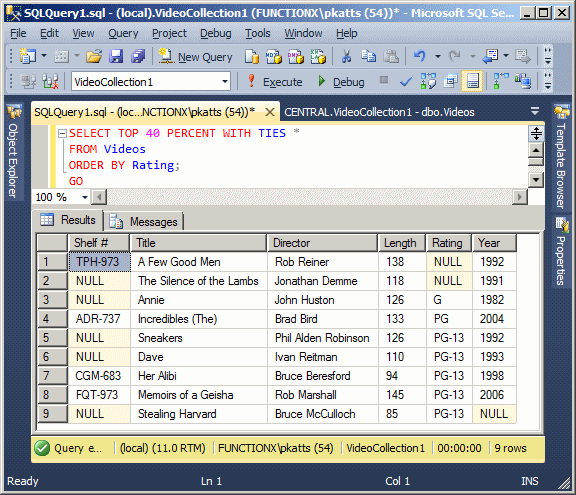The height and width of the screenshot is (495, 576).
Task: Click the Execute button
Action: point(275,82)
